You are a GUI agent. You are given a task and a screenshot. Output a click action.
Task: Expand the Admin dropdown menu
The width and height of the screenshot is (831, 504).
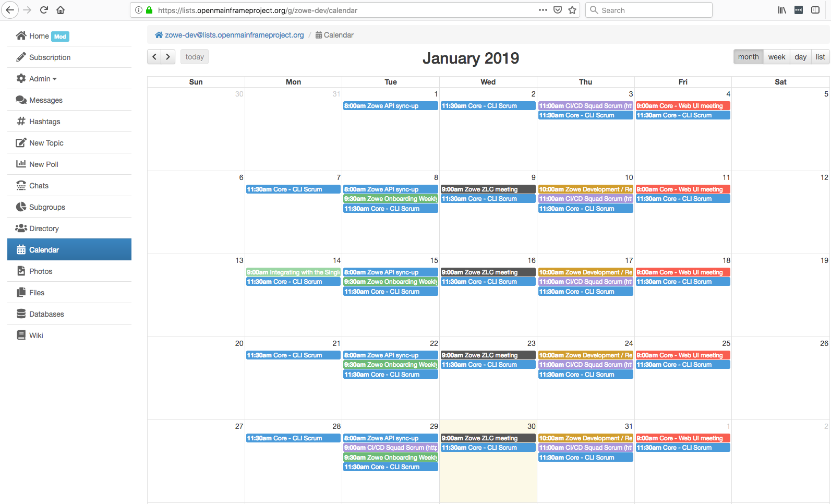click(x=43, y=78)
